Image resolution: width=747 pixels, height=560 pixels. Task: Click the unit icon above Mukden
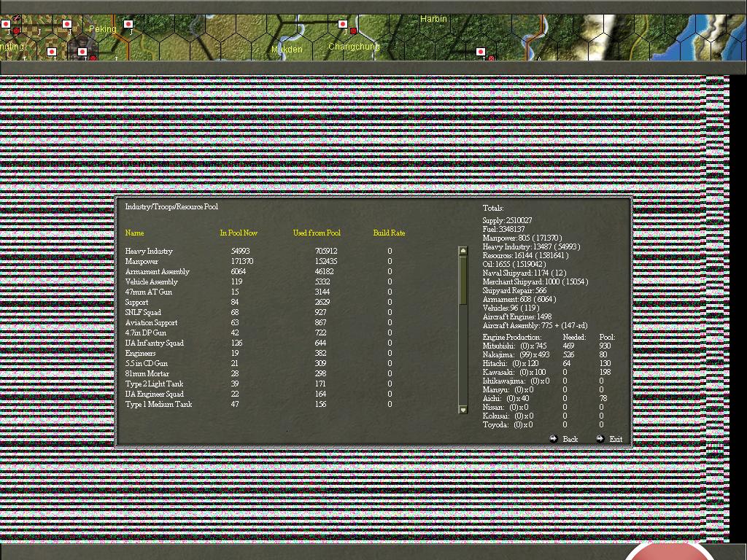coord(343,24)
